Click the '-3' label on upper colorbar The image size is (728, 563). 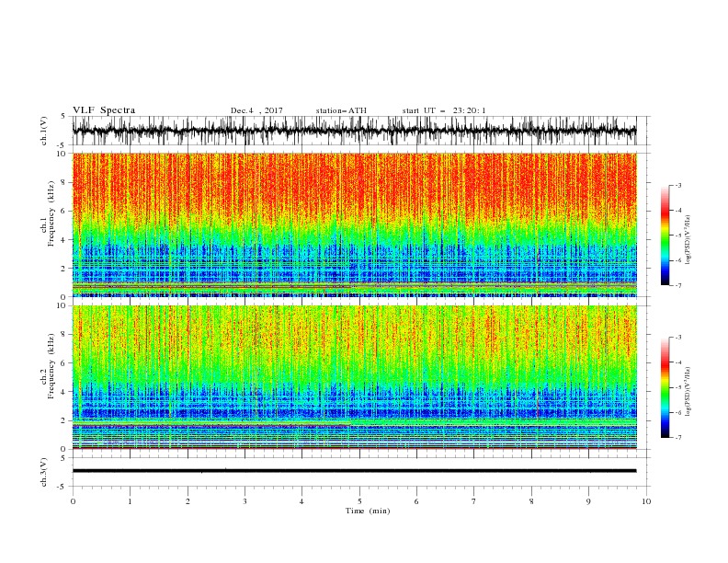pos(678,185)
